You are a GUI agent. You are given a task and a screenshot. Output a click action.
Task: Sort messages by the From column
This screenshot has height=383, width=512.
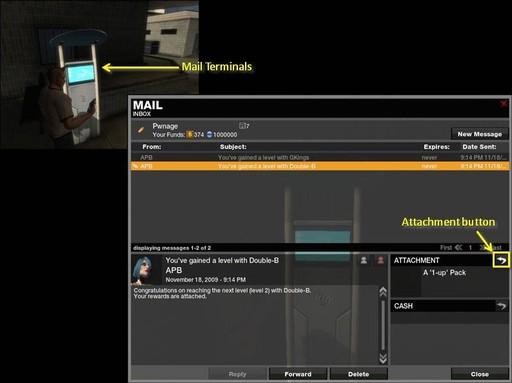click(152, 147)
